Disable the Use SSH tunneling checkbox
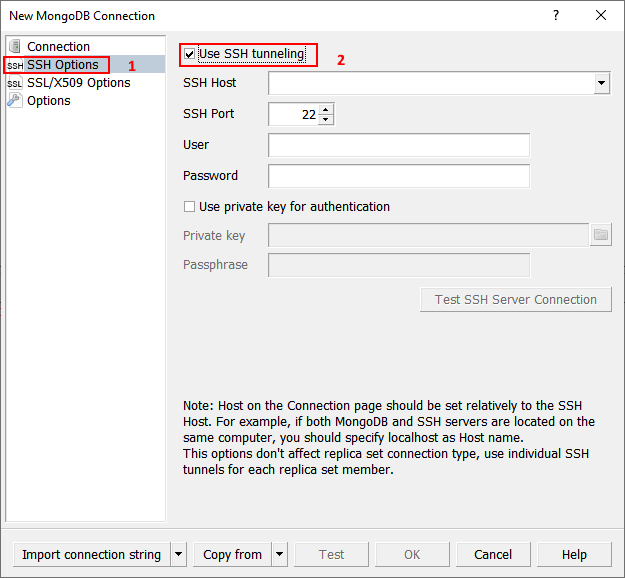This screenshot has width=625, height=578. pos(190,53)
